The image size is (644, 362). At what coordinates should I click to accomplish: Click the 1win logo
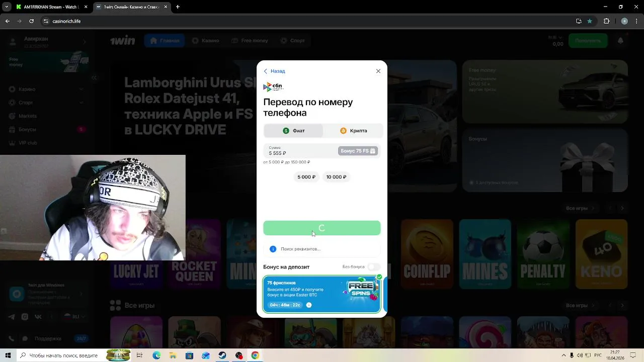click(123, 40)
